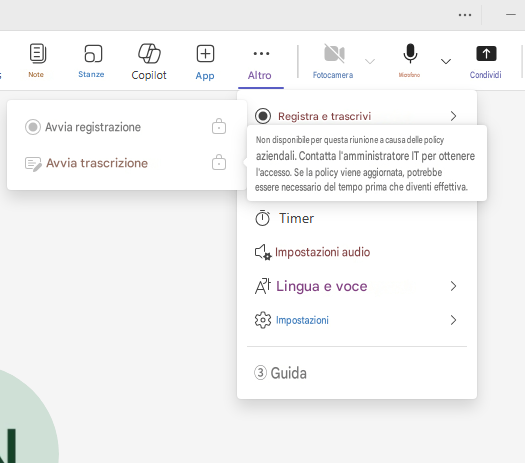Click the Condividi share screen button
The width and height of the screenshot is (525, 463).
coord(486,61)
